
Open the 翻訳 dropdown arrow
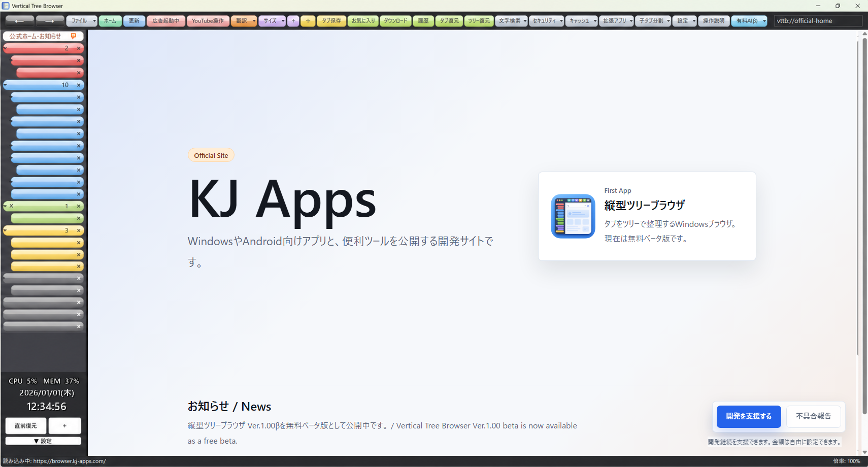[254, 21]
